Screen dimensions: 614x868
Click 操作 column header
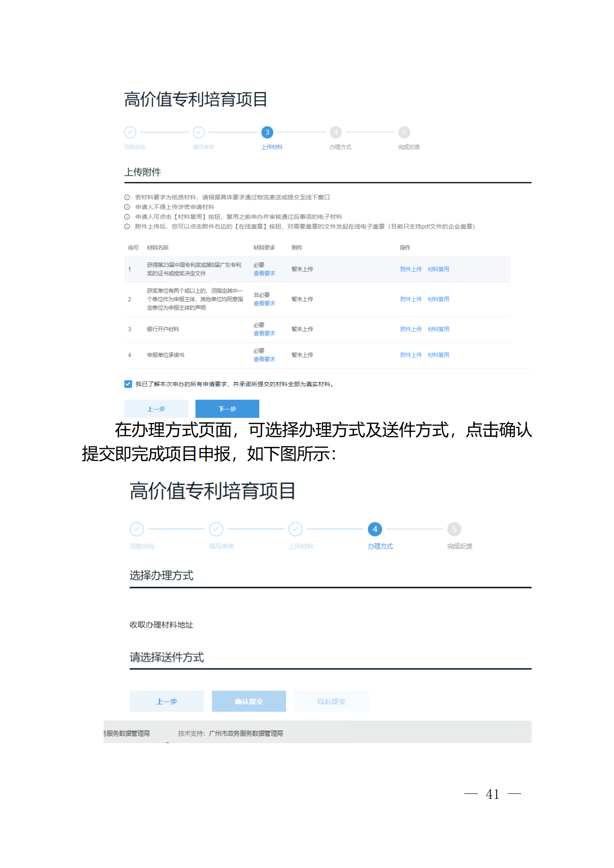(x=405, y=247)
